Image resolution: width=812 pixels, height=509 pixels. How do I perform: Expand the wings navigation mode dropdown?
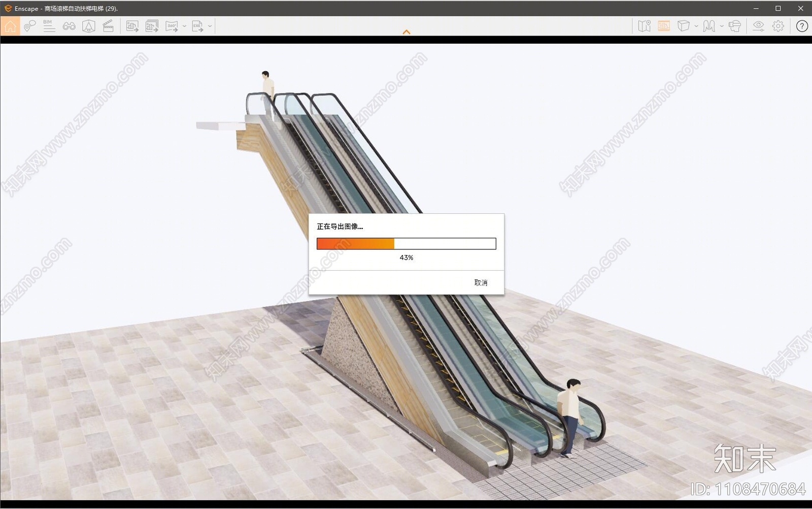tap(722, 26)
